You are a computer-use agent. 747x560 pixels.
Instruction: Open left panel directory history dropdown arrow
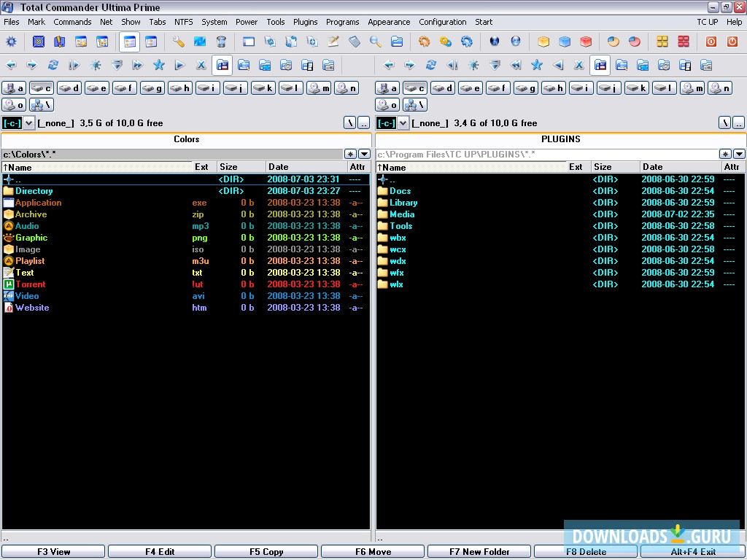point(364,155)
